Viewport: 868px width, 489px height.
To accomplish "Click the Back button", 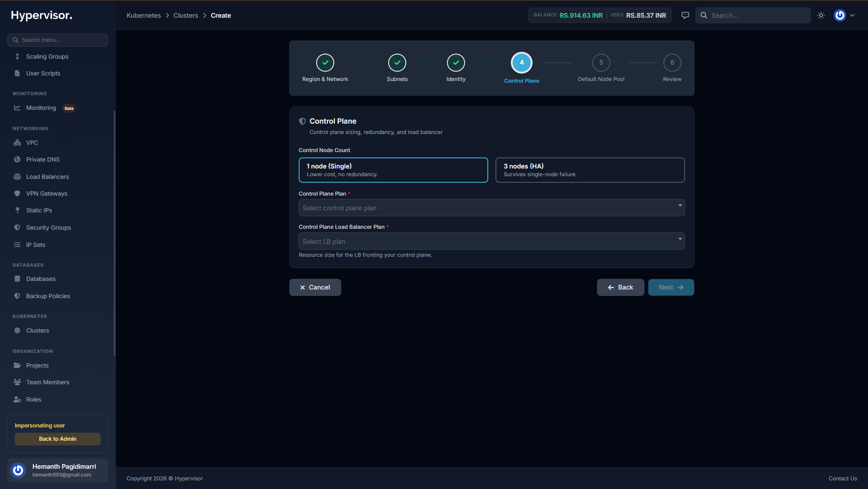I will pos(620,287).
